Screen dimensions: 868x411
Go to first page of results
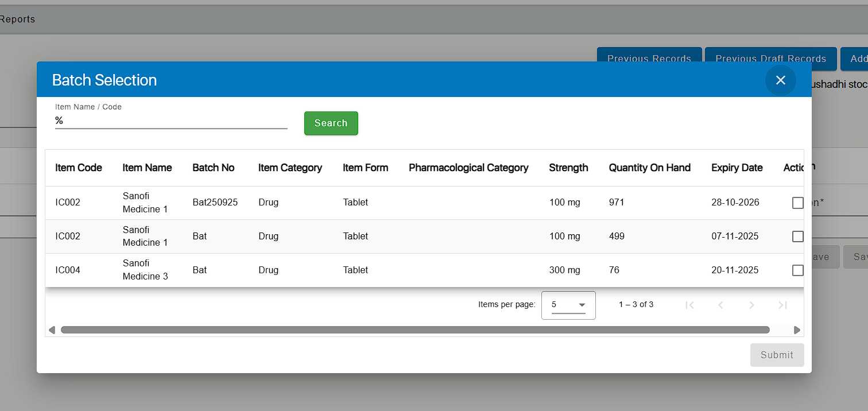(x=690, y=305)
